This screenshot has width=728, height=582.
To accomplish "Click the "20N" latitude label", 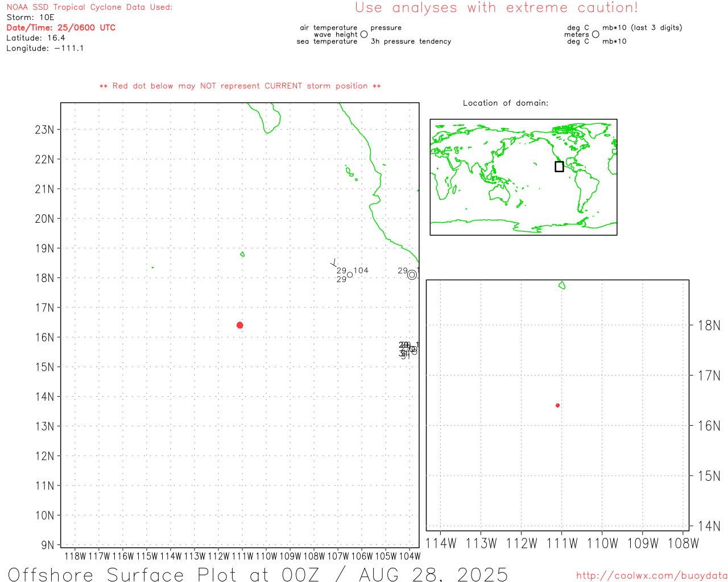I will coord(45,219).
